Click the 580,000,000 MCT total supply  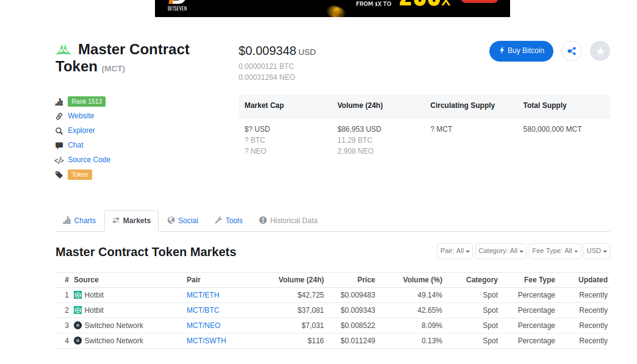(553, 129)
